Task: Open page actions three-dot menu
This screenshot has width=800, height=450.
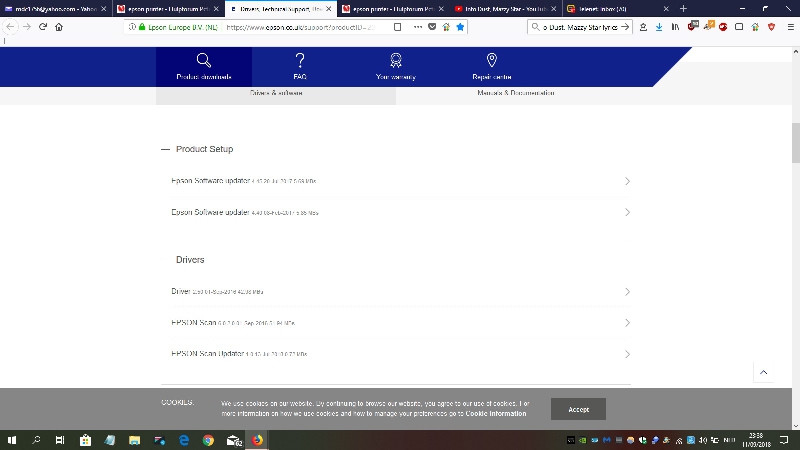Action: (418, 27)
